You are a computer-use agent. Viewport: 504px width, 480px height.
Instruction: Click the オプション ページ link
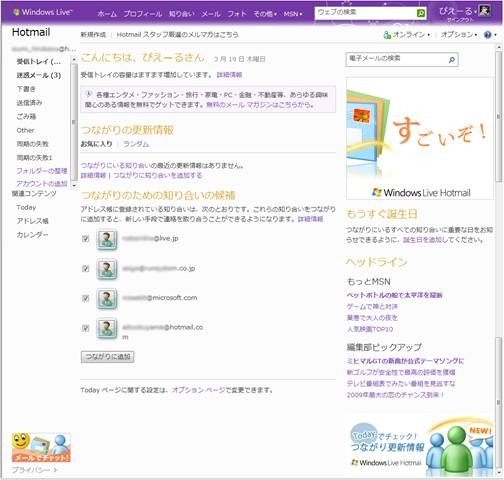coord(198,390)
